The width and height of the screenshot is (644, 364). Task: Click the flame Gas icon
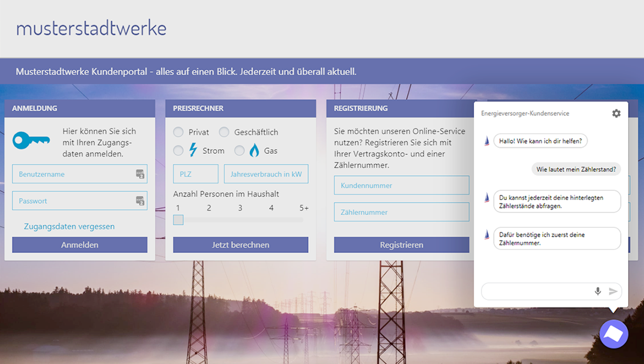click(254, 150)
